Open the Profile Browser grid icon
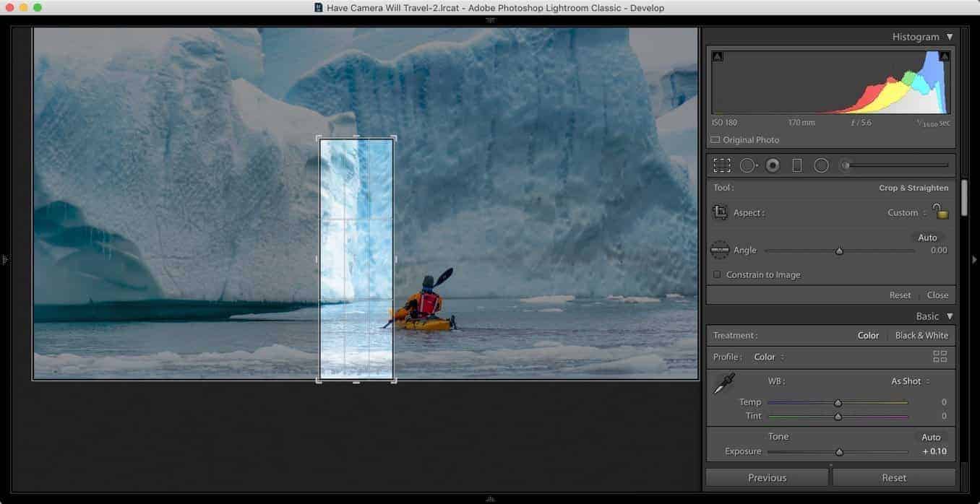Screen dimensions: 980x504 click(940, 357)
